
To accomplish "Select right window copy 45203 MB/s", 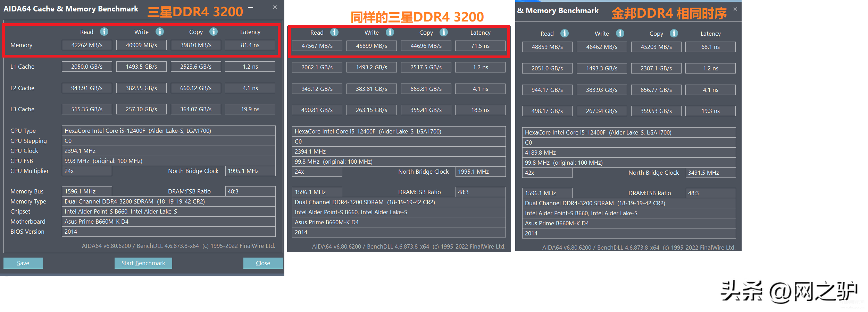I will point(656,47).
